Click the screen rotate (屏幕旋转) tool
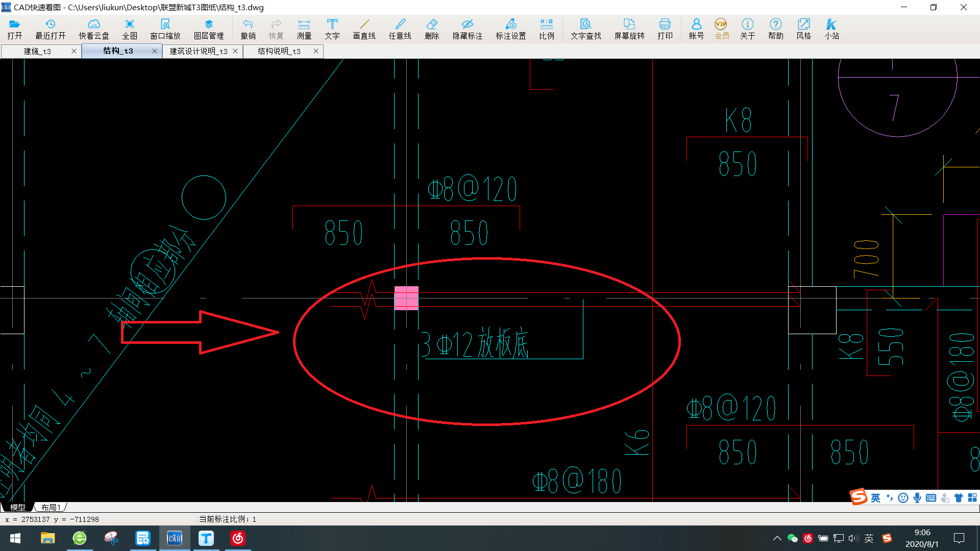 click(629, 29)
